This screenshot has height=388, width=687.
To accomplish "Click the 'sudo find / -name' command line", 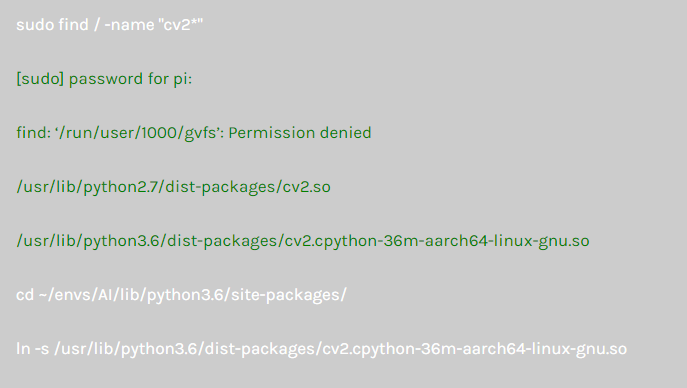I will pos(110,25).
